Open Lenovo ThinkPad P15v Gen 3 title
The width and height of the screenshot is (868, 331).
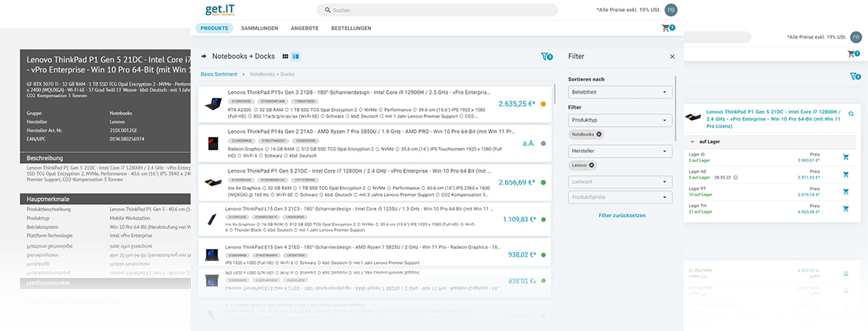pyautogui.click(x=359, y=92)
